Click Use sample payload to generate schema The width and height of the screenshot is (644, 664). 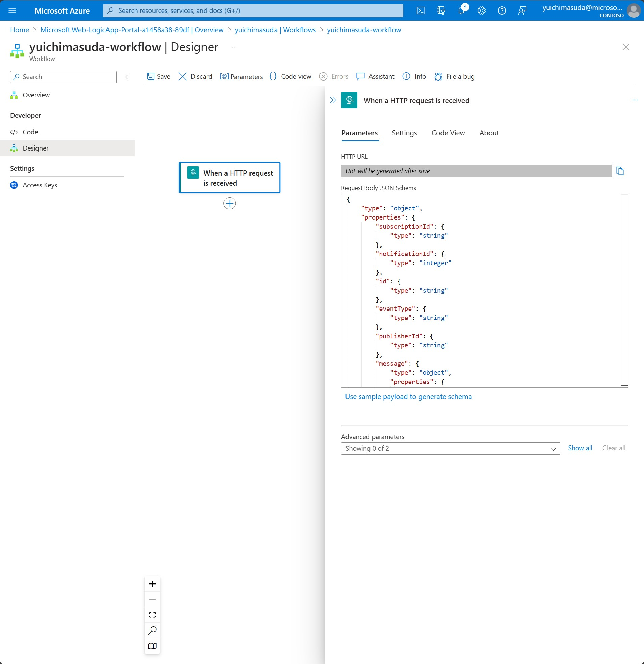tap(408, 397)
